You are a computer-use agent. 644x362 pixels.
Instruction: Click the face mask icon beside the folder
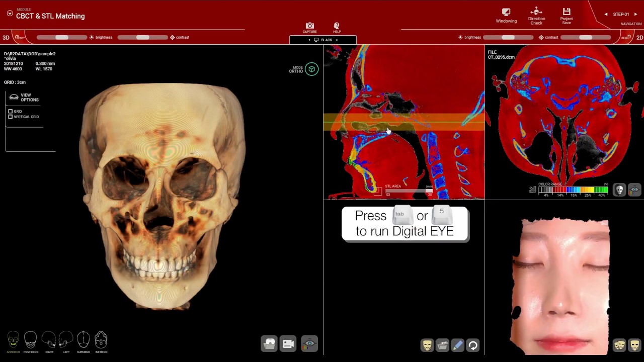(427, 345)
